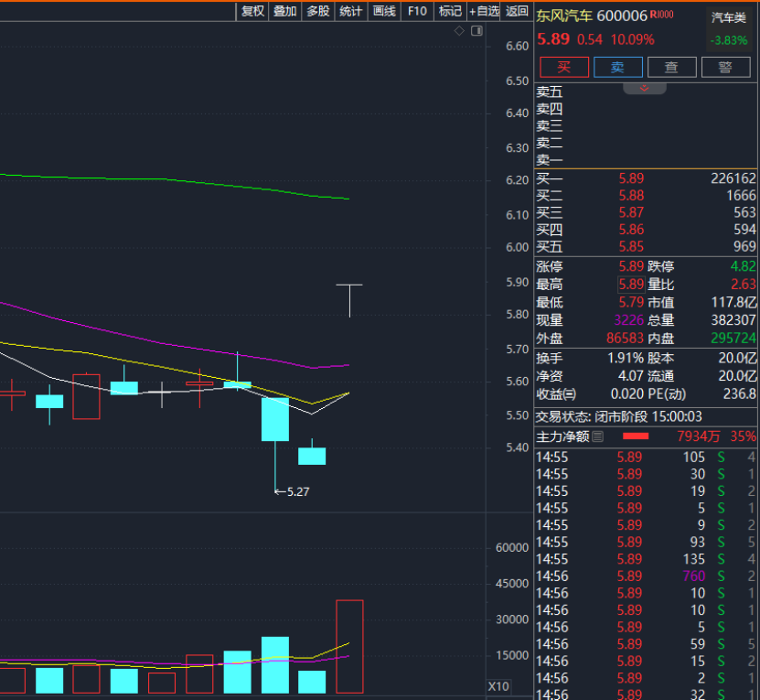Screen dimensions: 760x700
Task: Click the X10 volume scale label
Action: (x=498, y=686)
